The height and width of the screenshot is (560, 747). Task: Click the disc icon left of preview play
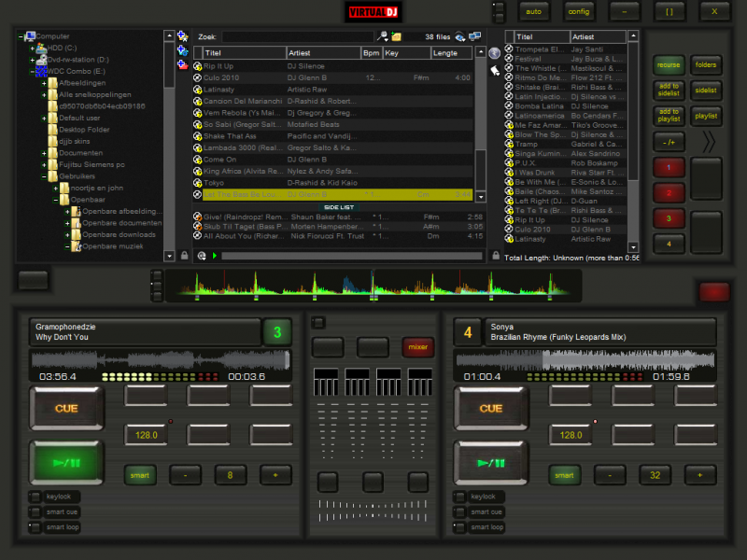tap(202, 256)
